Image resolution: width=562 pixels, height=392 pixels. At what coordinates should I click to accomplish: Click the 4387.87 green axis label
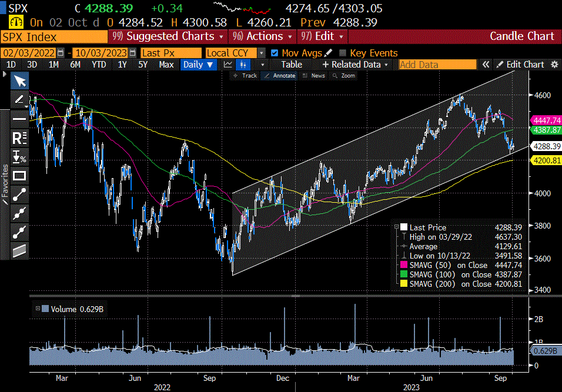[546, 130]
